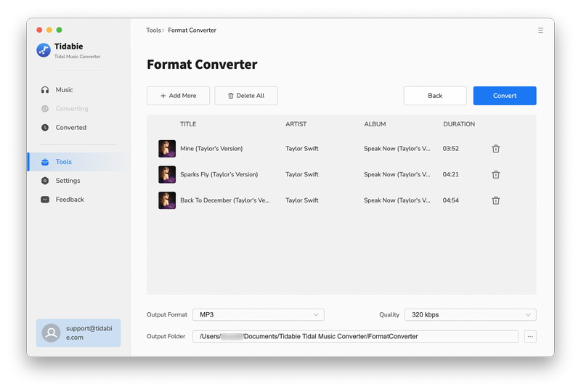The height and width of the screenshot is (392, 581).
Task: Click the Format Converter page heading
Action: click(202, 65)
